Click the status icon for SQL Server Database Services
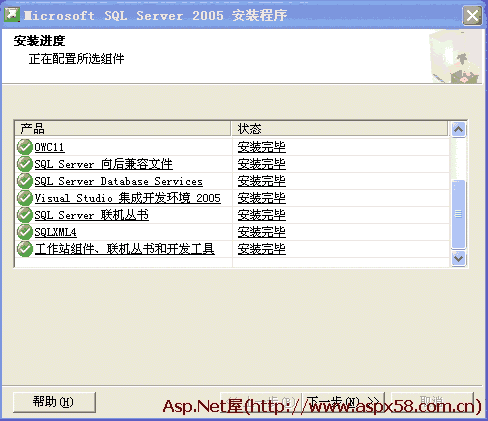 pyautogui.click(x=24, y=181)
